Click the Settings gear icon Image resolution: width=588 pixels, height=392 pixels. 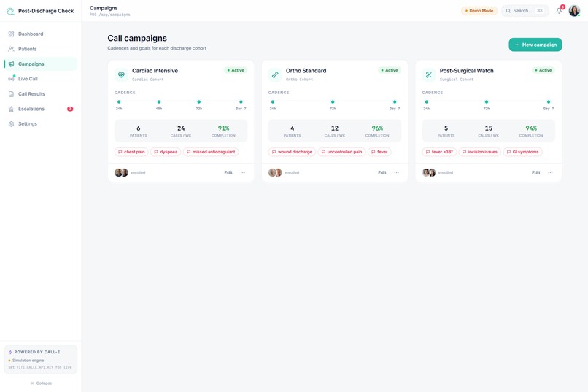(x=11, y=124)
